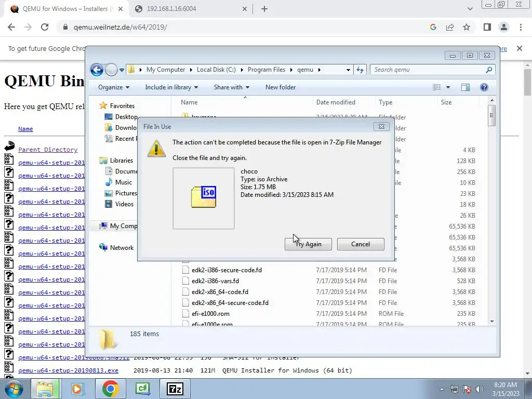Refresh the qemu folder view

point(360,70)
